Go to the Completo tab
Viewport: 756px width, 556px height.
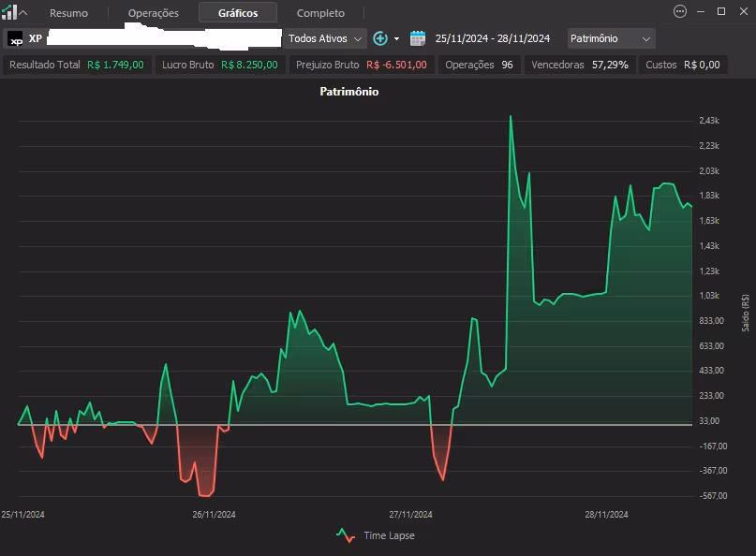(x=320, y=13)
